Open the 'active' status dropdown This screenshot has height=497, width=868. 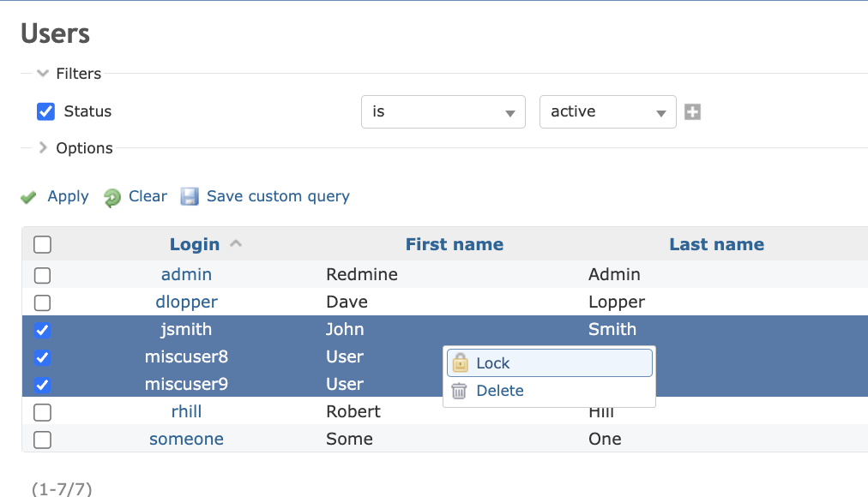tap(607, 111)
